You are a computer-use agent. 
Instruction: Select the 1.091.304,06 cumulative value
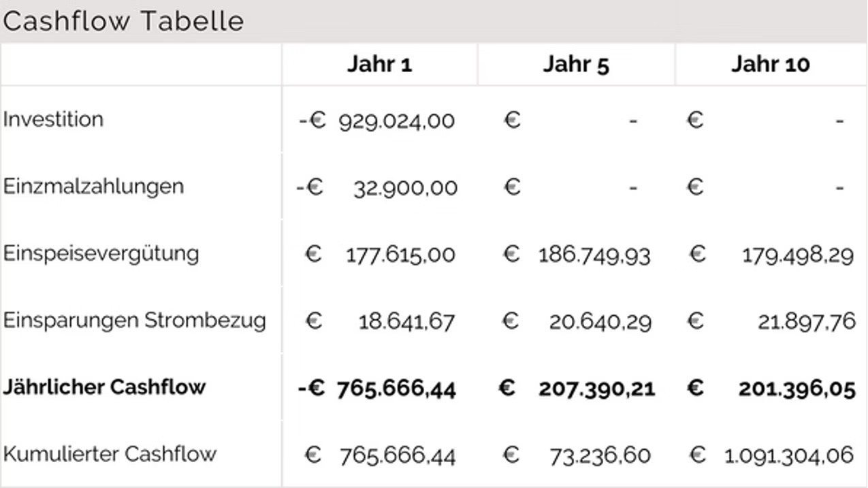pyautogui.click(x=788, y=455)
